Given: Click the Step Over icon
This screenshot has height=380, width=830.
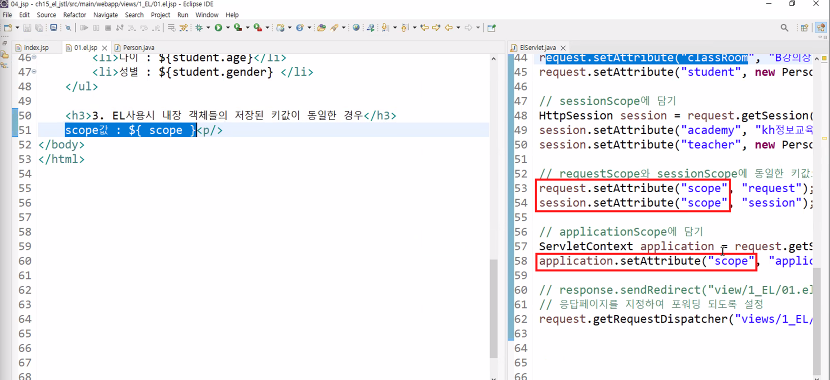Looking at the screenshot, I should coord(144,28).
